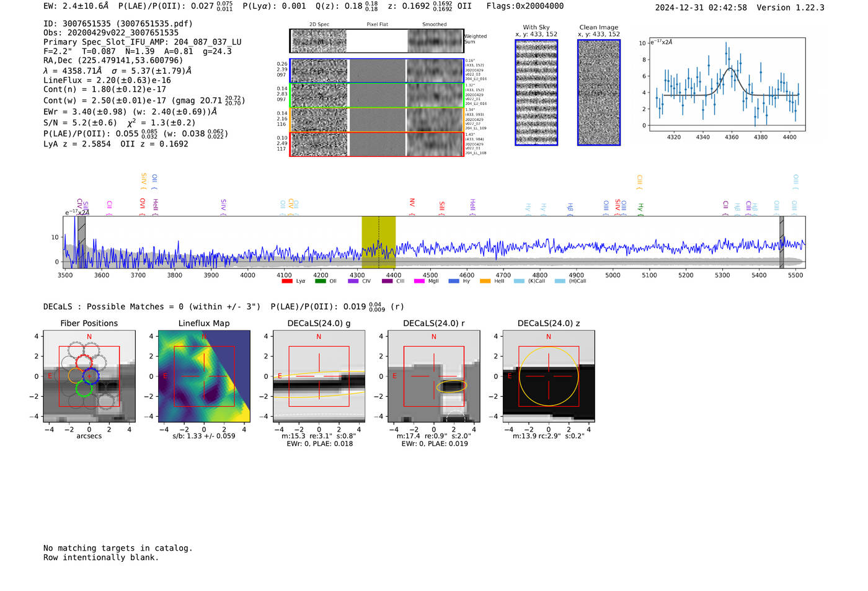Click the Lyα red legend swatch
The width and height of the screenshot is (868, 591).
click(287, 281)
